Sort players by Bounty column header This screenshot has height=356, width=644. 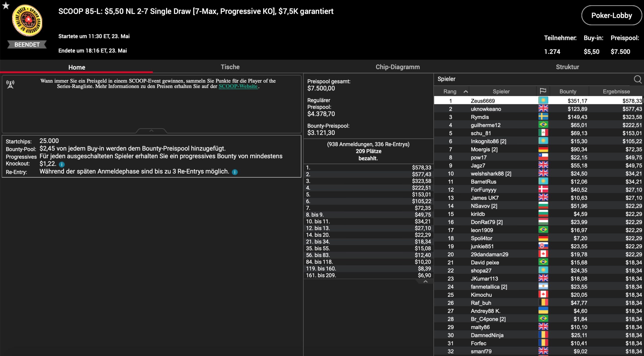(568, 91)
